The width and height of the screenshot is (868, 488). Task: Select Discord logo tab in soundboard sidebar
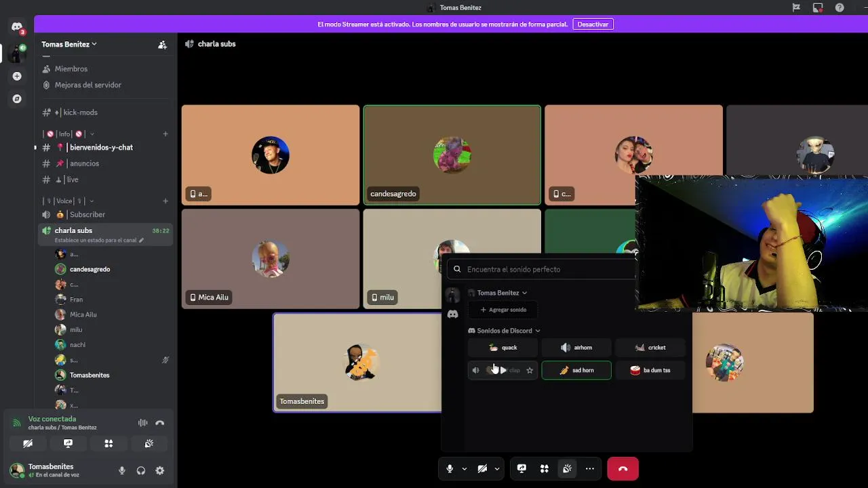pyautogui.click(x=452, y=314)
